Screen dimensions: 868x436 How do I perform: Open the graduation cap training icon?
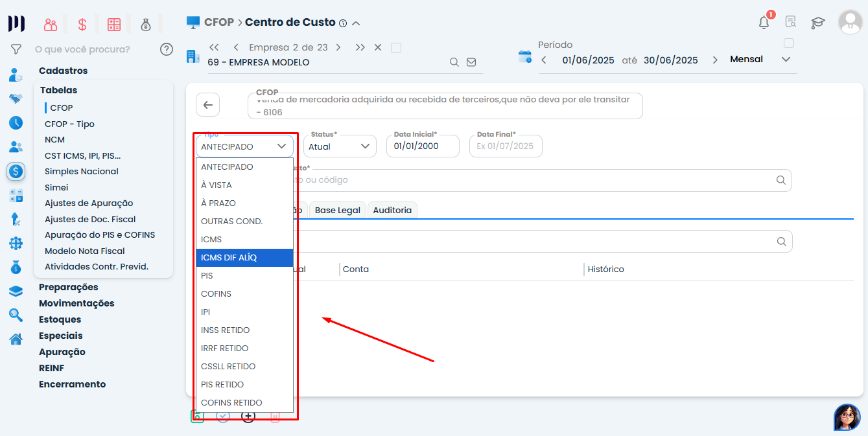click(x=818, y=23)
